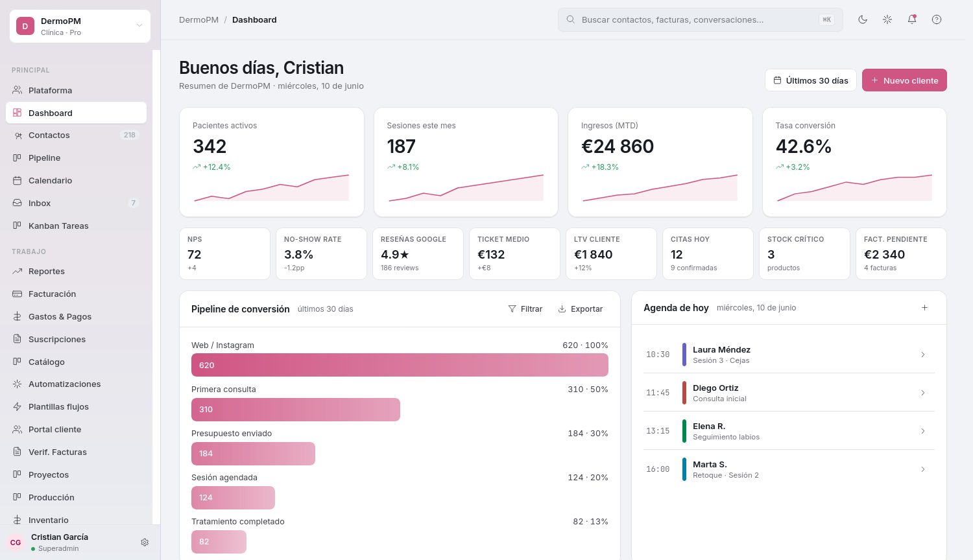The width and height of the screenshot is (973, 560).
Task: Click the Portal cliente people icon
Action: tap(18, 429)
